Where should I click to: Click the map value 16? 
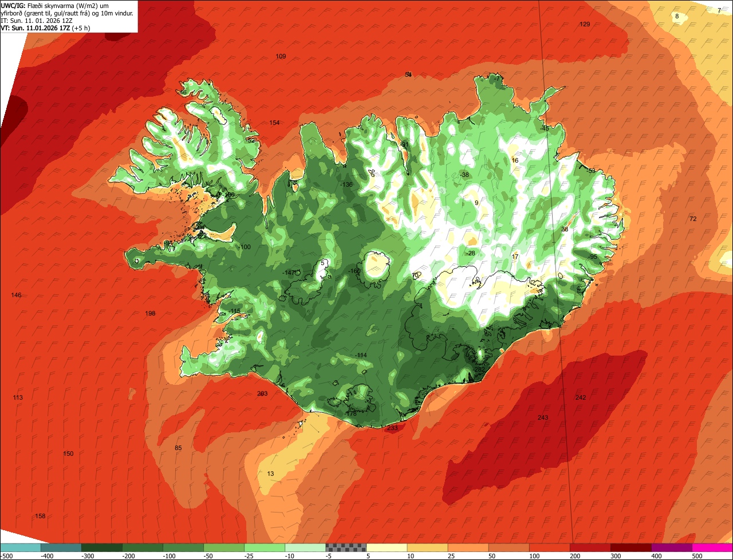click(x=515, y=160)
